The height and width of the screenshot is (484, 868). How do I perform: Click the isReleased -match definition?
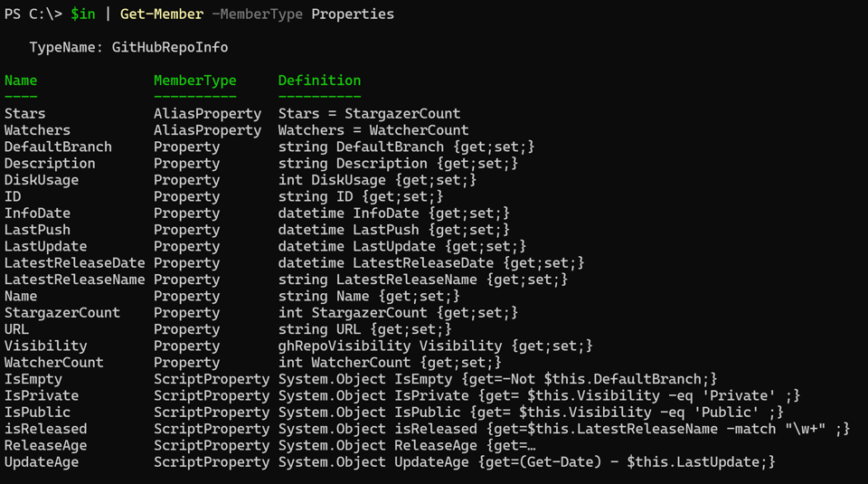(x=564, y=430)
